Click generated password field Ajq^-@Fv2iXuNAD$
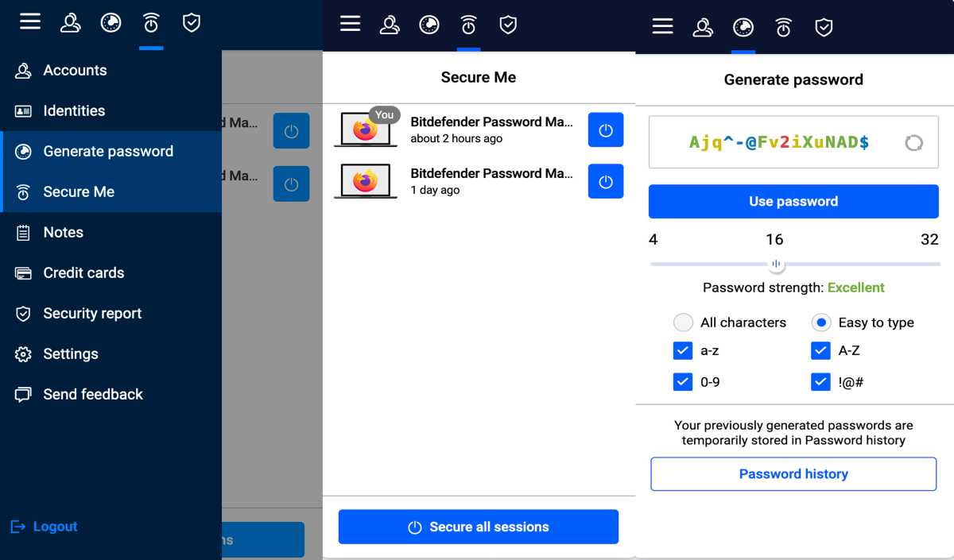The height and width of the screenshot is (560, 954). point(793,142)
